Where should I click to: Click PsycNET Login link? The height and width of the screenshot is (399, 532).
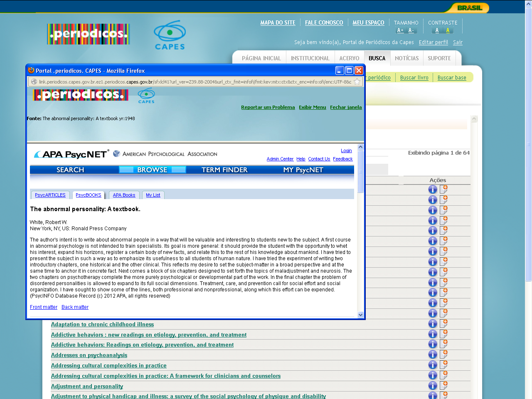pos(346,151)
